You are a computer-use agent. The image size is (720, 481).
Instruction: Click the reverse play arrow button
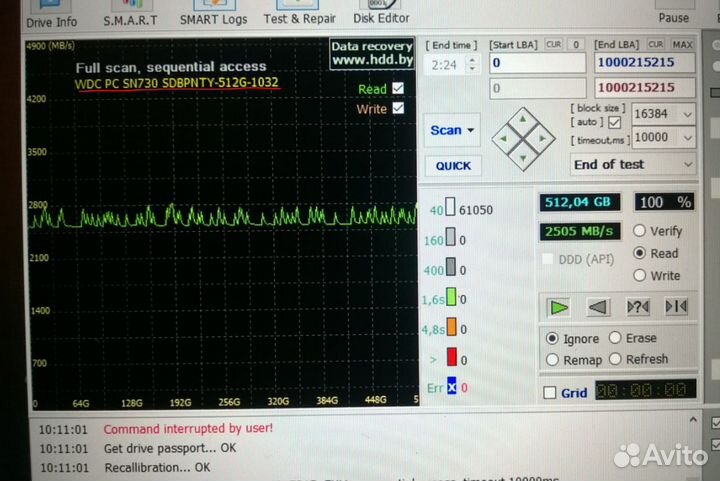[598, 306]
